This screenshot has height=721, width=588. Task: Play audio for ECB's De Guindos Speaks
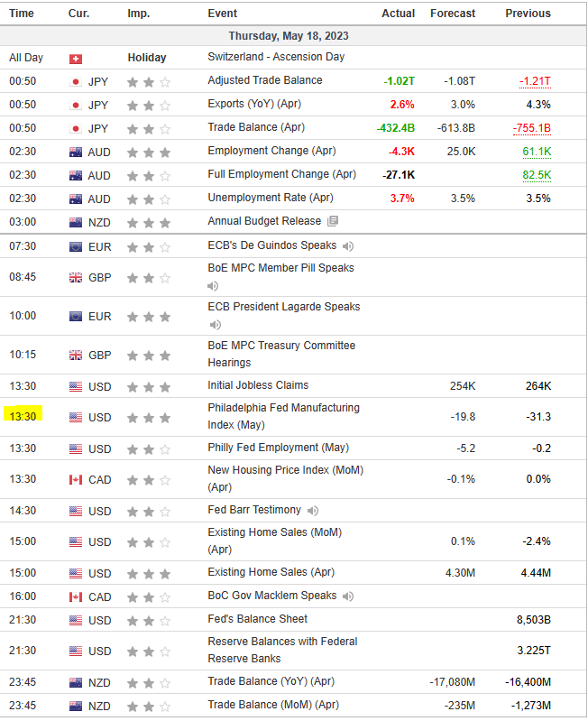(x=348, y=245)
